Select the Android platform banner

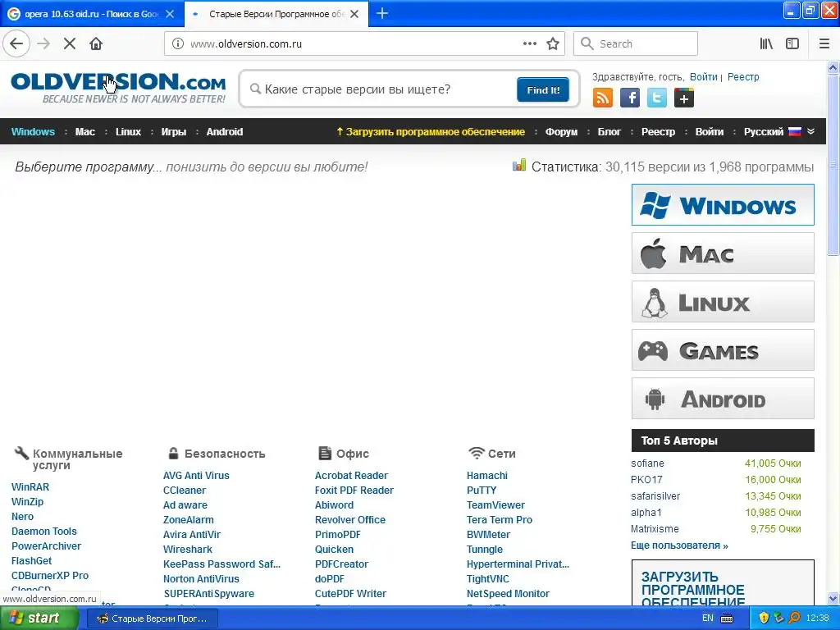point(723,399)
